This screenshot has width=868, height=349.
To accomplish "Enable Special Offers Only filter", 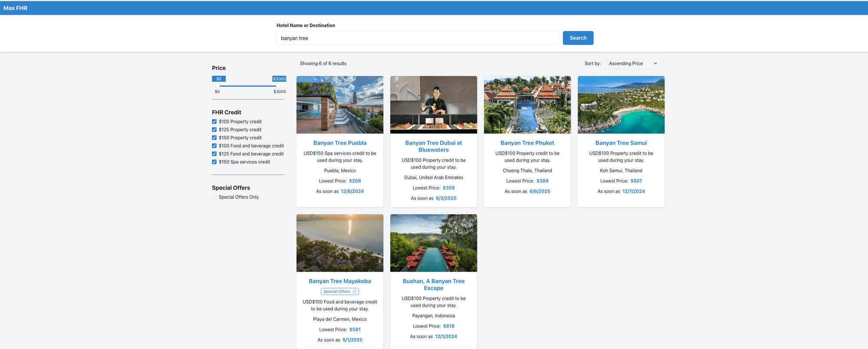I will point(214,197).
